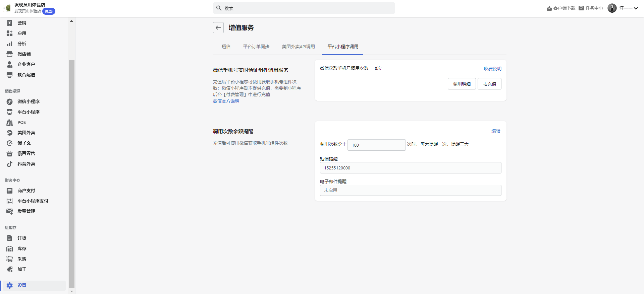Open the 抖音外卖 TikTok icon
This screenshot has width=644, height=294.
[x=10, y=164]
